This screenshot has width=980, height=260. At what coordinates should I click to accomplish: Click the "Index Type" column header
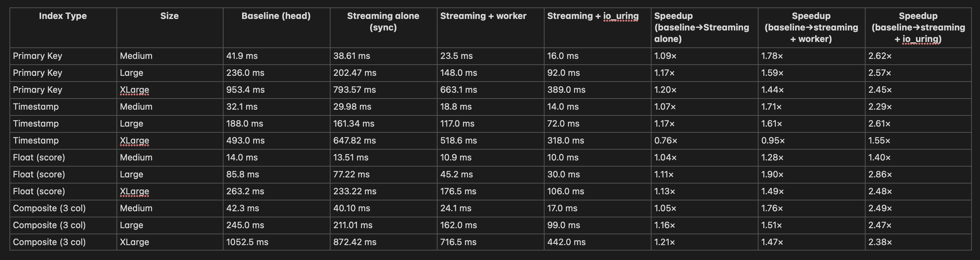63,16
